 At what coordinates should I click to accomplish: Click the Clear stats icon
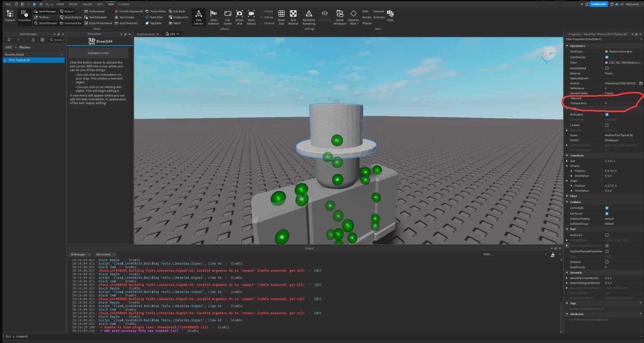pos(390,15)
